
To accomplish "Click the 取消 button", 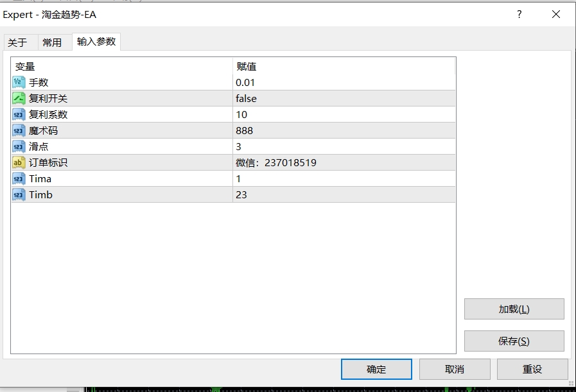I will [x=455, y=369].
